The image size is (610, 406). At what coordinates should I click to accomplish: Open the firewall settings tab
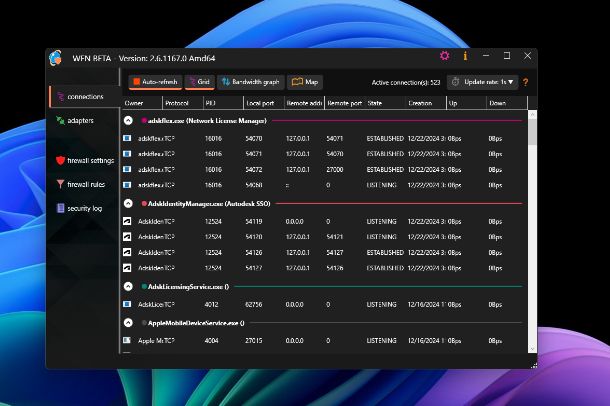click(85, 161)
